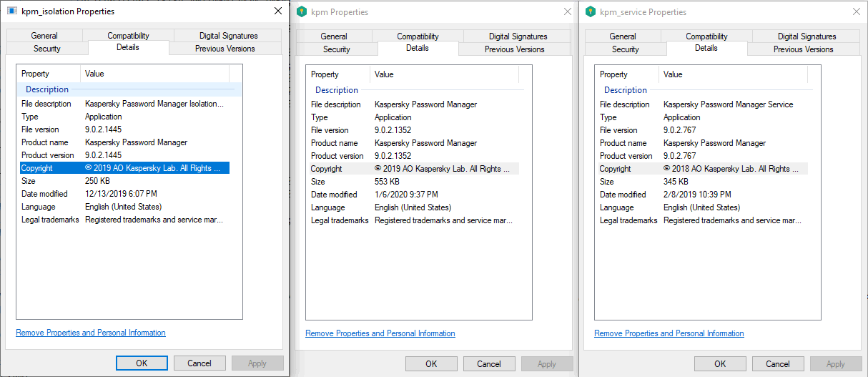Select Size row showing 250 KB
868x377 pixels.
(x=124, y=181)
